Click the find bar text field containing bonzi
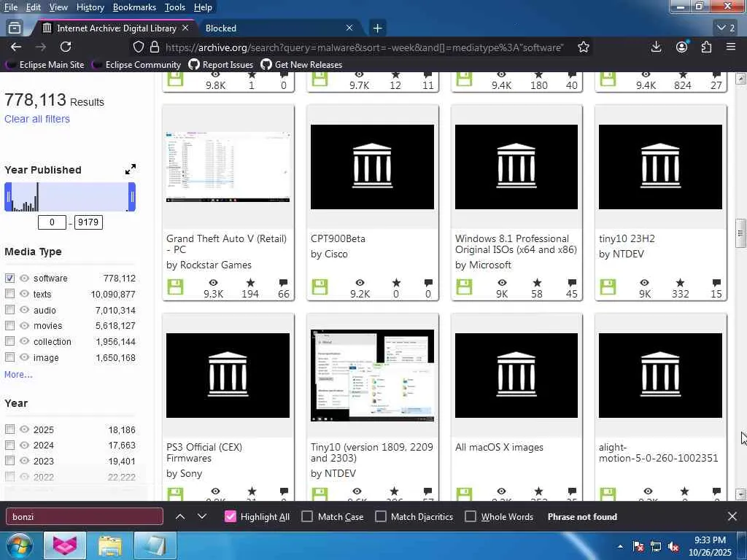The width and height of the screenshot is (747, 560). pos(85,517)
